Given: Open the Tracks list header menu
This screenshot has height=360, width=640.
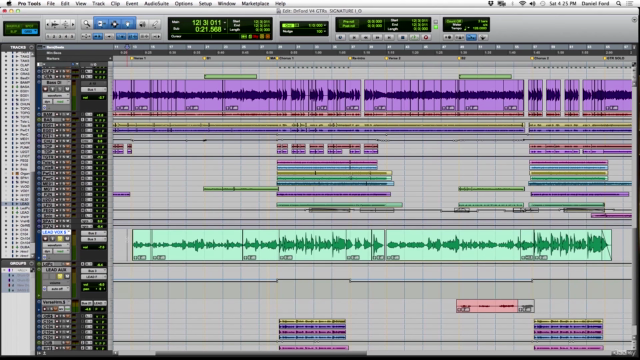Looking at the screenshot, I should (31, 47).
